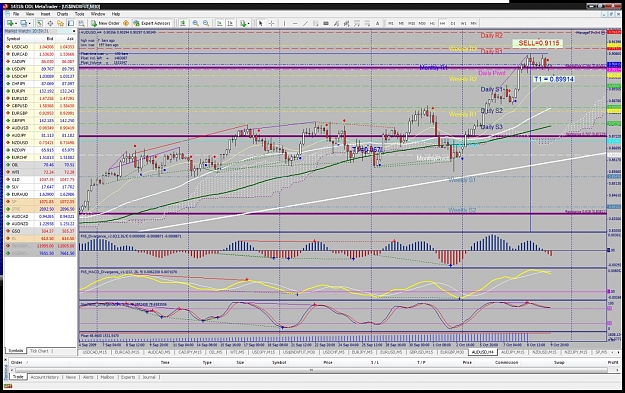Select GBPJPY row in Market Watch

[40, 120]
